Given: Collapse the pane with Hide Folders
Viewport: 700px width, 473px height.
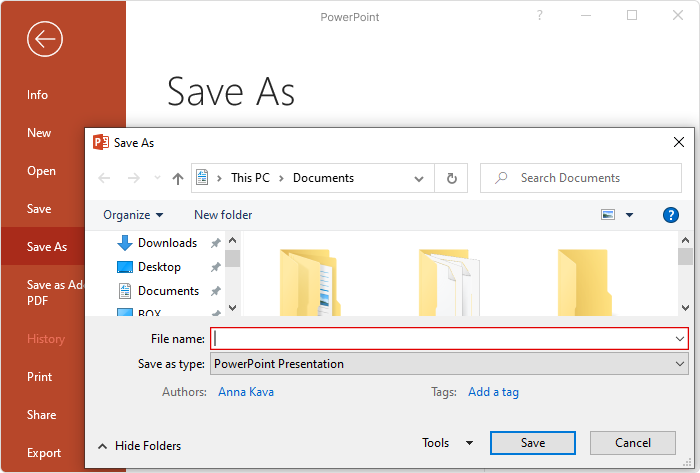Looking at the screenshot, I should (139, 446).
